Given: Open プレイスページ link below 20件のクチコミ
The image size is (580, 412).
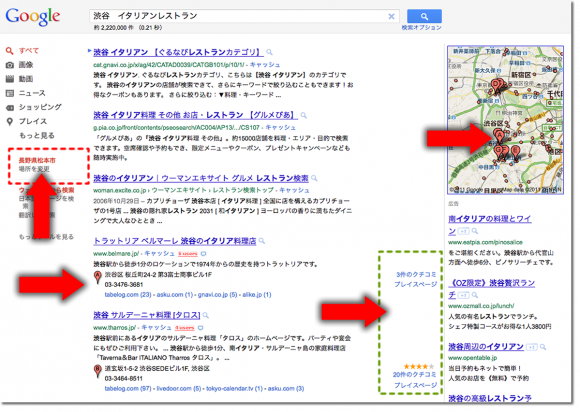Looking at the screenshot, I should tap(415, 385).
